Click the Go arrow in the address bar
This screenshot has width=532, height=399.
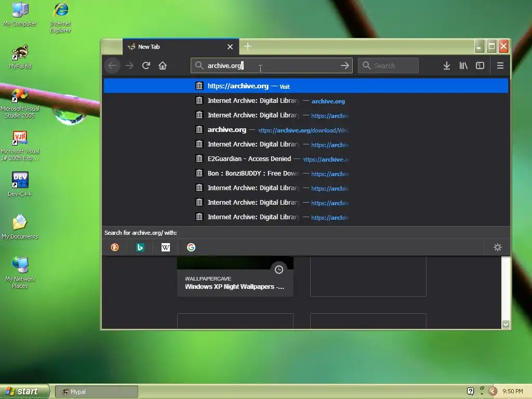(345, 65)
